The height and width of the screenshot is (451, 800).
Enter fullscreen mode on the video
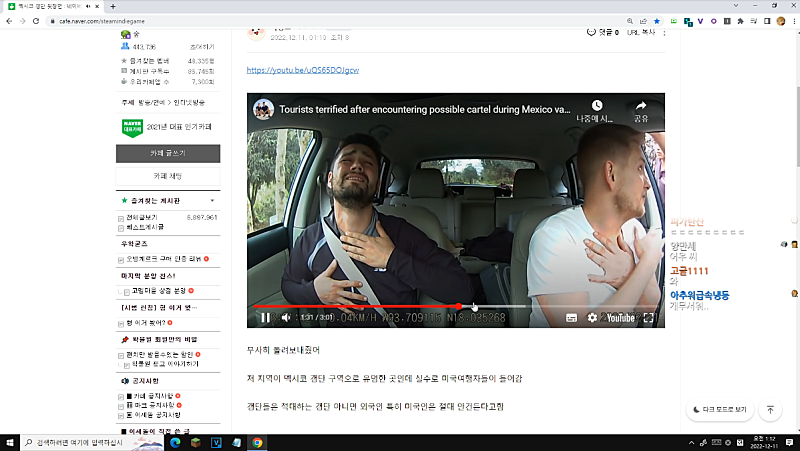coord(648,318)
